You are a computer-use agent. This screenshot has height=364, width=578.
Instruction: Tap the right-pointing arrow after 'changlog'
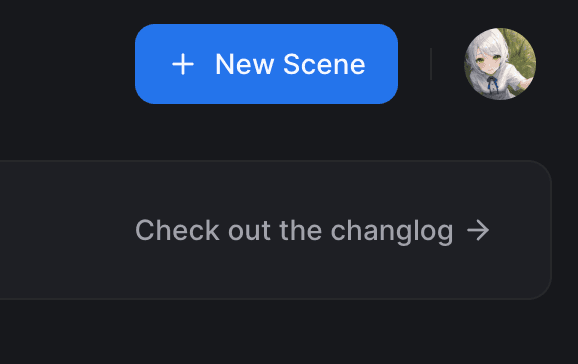[478, 230]
